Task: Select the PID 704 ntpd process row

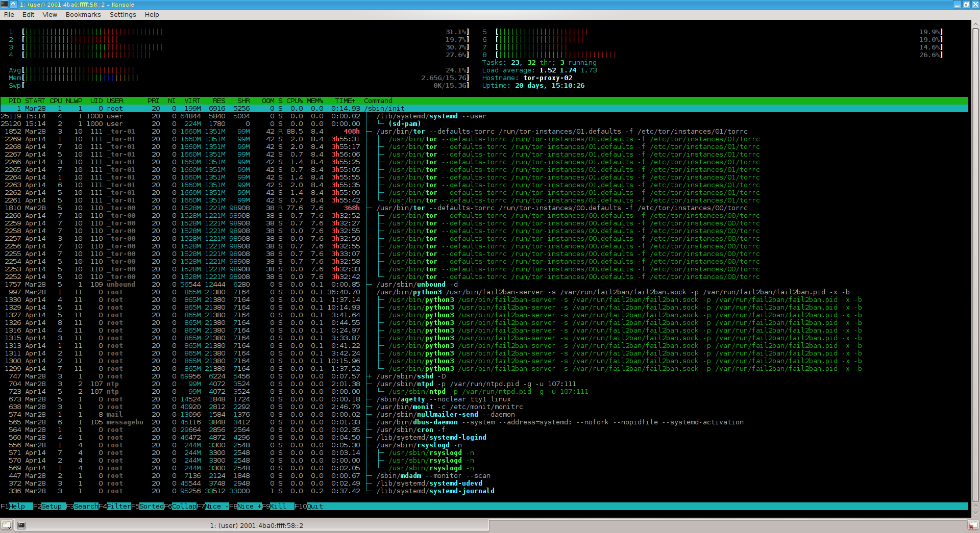Action: 484,384
